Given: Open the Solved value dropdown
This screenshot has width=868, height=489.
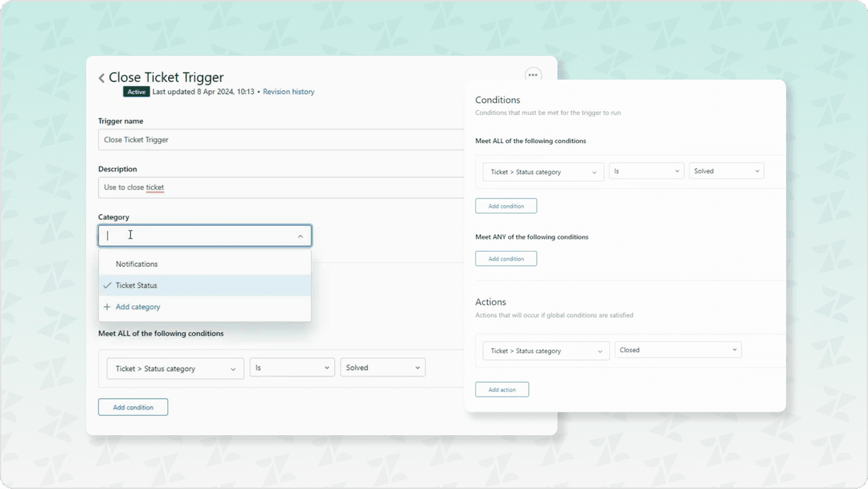Looking at the screenshot, I should click(x=726, y=171).
